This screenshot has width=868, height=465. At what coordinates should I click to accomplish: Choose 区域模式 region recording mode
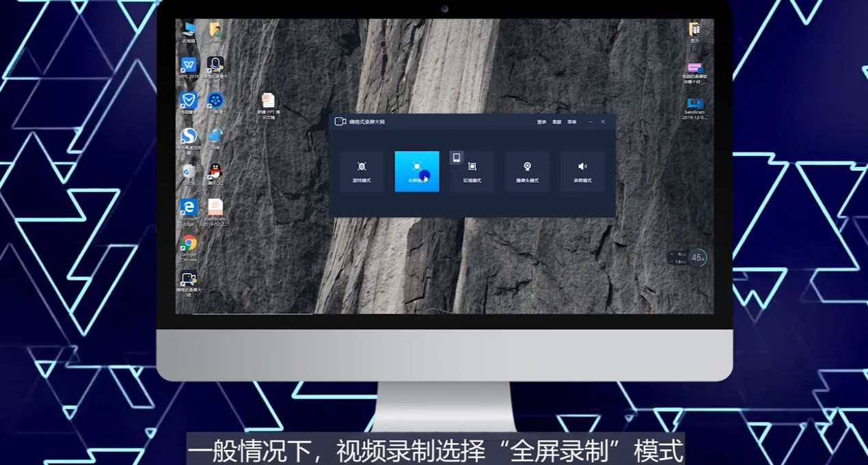pyautogui.click(x=472, y=170)
